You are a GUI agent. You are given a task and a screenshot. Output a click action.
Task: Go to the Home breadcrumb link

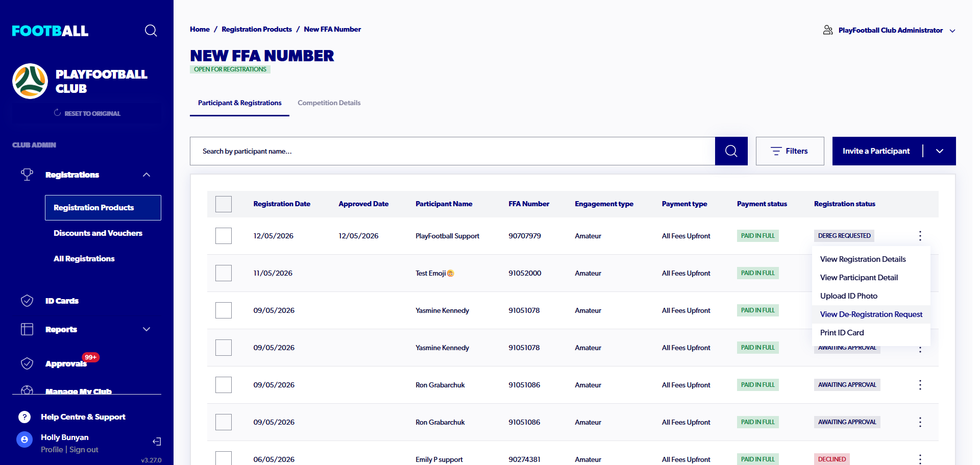point(200,29)
